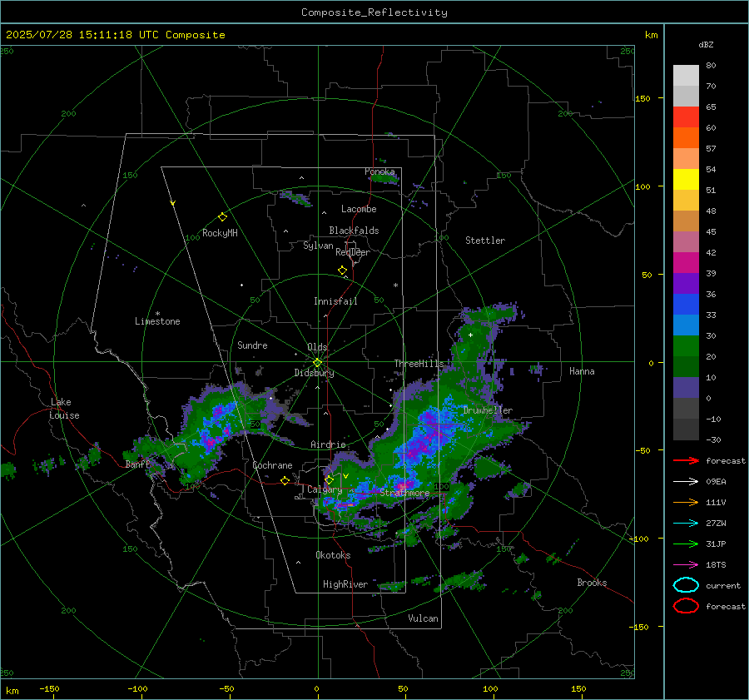Click the Lacombe city label
The image size is (749, 700).
[359, 209]
